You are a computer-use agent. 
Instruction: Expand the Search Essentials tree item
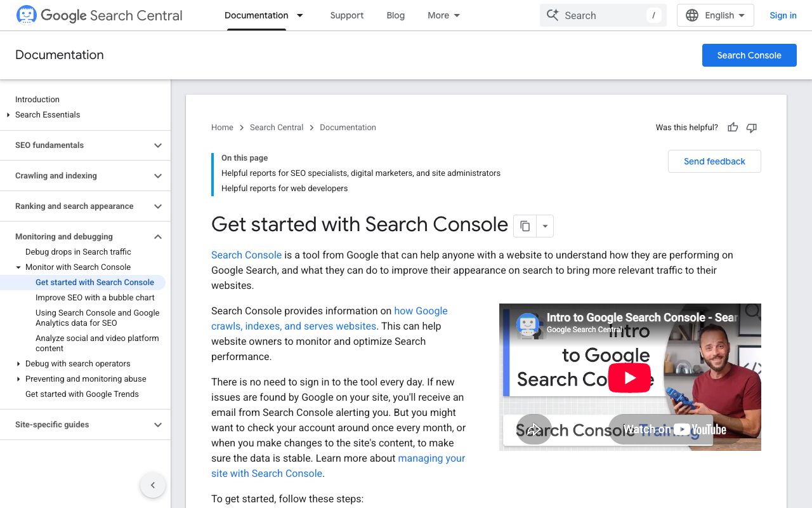[x=8, y=115]
